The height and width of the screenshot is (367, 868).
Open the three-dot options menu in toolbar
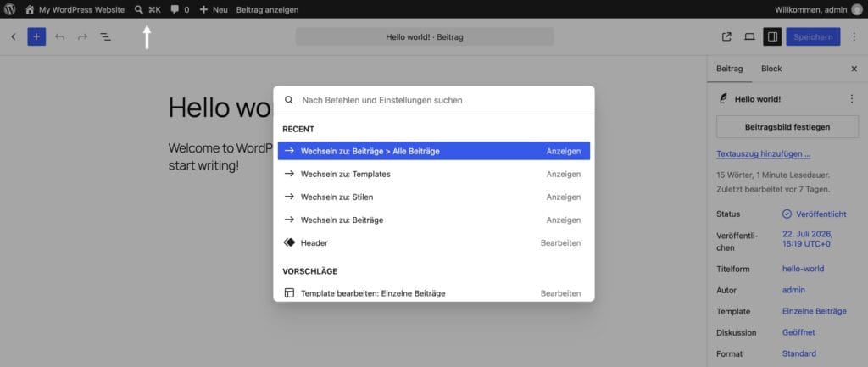tap(853, 37)
